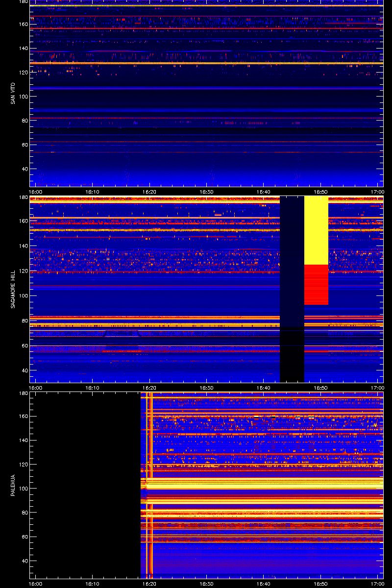Image resolution: width=392 pixels, height=588 pixels.
Task: Pick the 16:50 tick under Sagamore Hill panel
Action: click(321, 388)
